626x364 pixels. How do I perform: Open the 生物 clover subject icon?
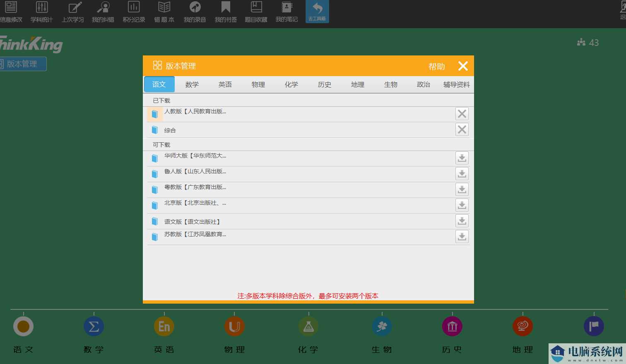(382, 326)
